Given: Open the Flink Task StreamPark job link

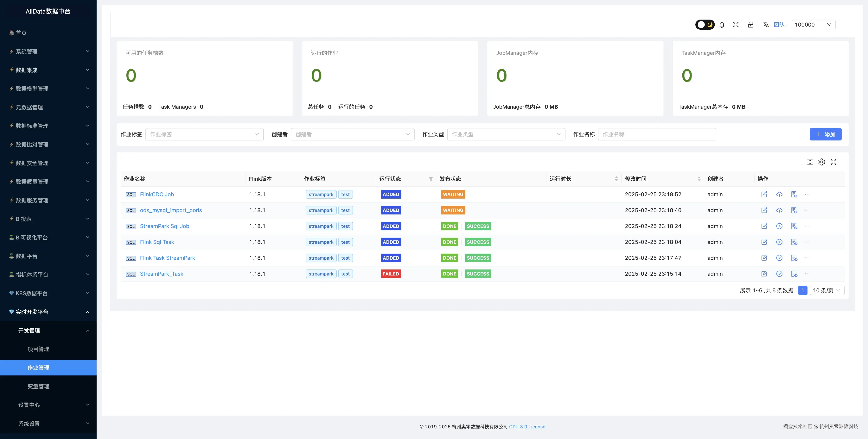Looking at the screenshot, I should coord(168,258).
